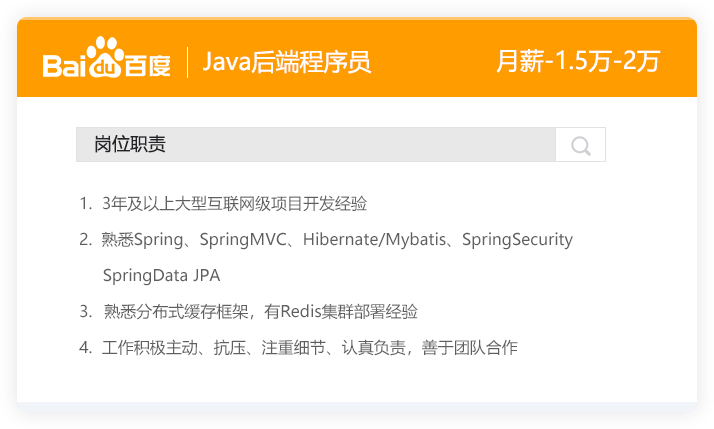
Task: Click the magnifying glass search icon
Action: [x=581, y=146]
